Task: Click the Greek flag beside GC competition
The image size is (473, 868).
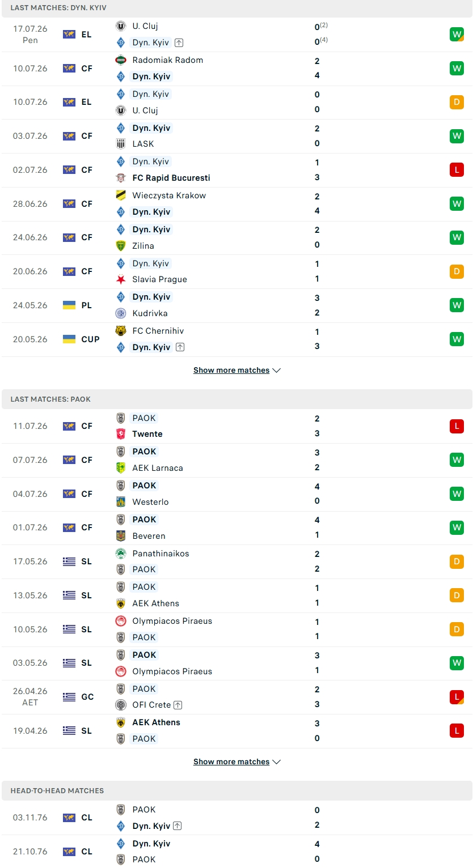Action: click(x=69, y=697)
